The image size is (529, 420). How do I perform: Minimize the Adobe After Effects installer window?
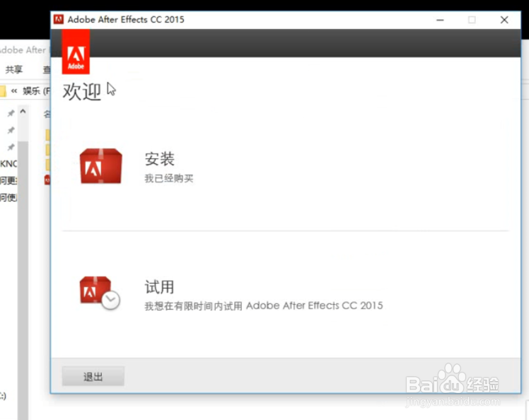tap(440, 20)
